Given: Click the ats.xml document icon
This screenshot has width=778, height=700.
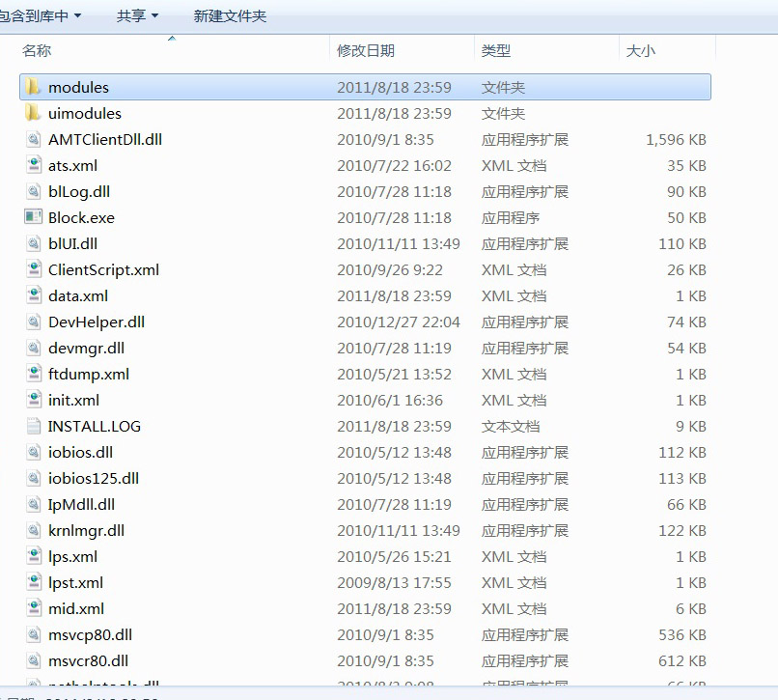Looking at the screenshot, I should point(33,165).
